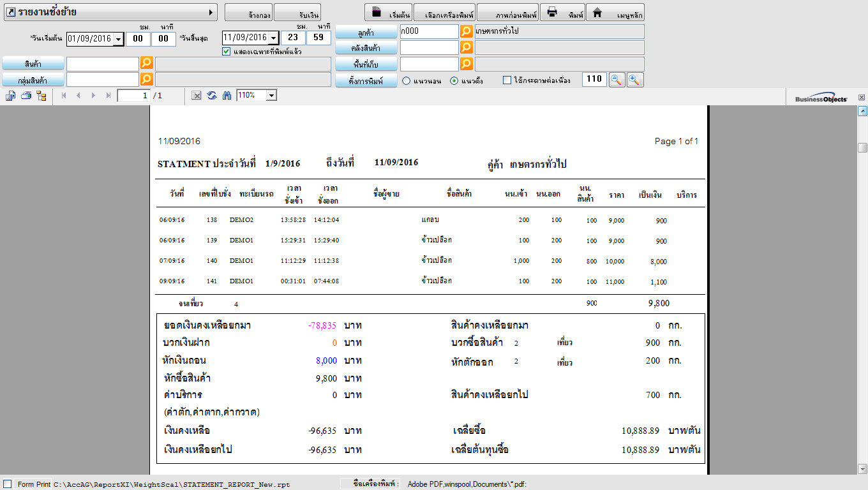This screenshot has width=868, height=490.
Task: Click the print report icon in viewer toolbar
Action: 26,96
